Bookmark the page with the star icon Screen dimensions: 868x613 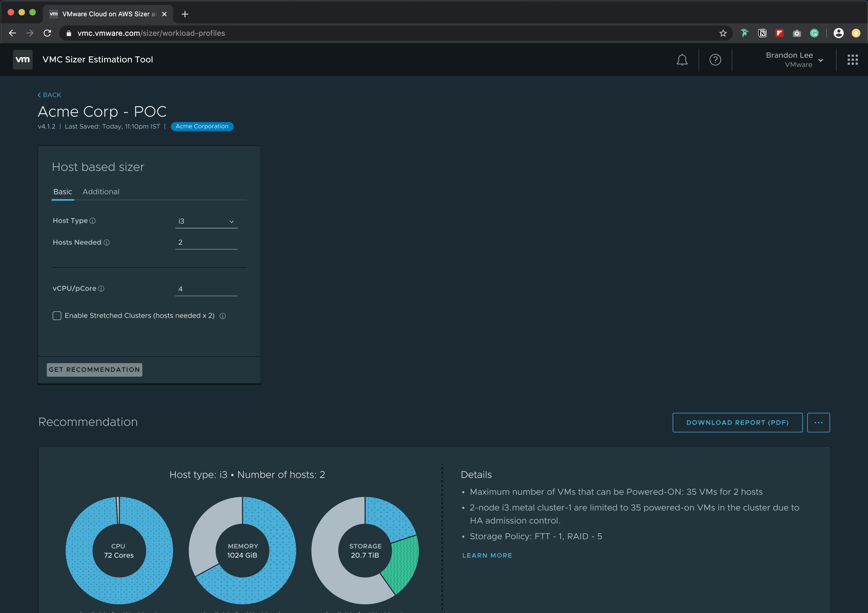[723, 33]
